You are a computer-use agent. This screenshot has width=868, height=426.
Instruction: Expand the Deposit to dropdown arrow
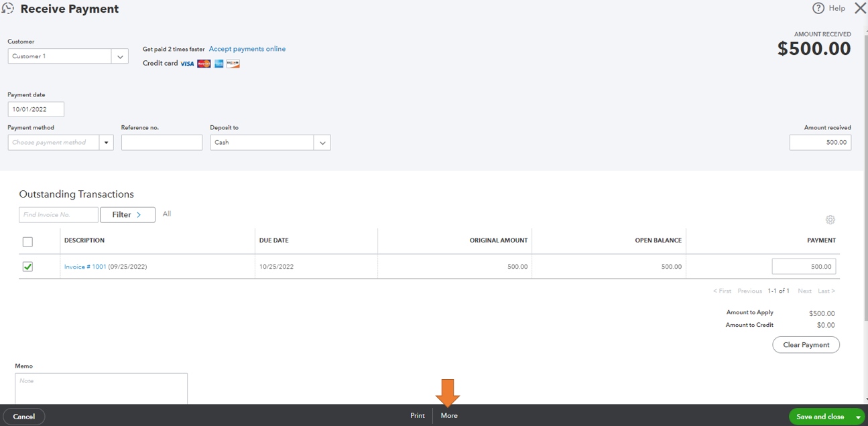pos(322,142)
